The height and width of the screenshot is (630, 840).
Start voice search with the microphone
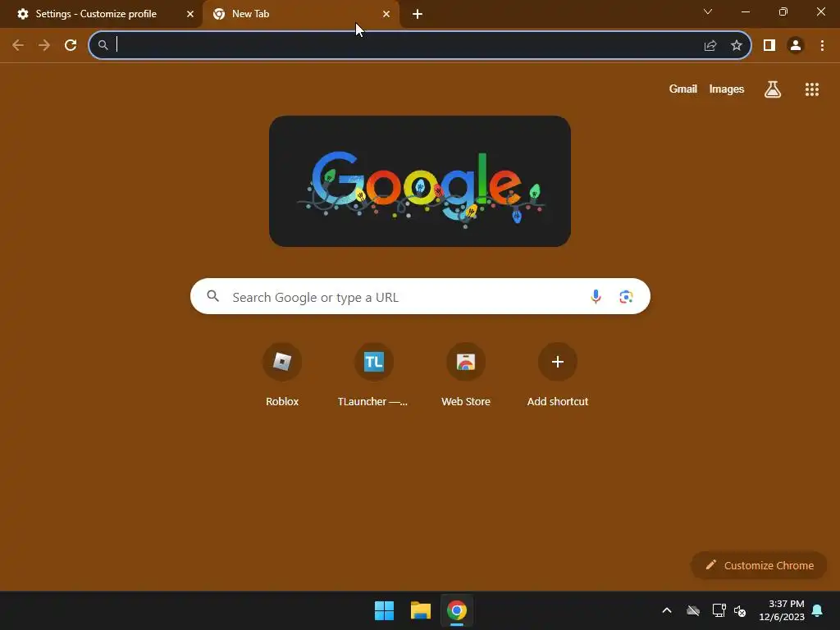(x=596, y=296)
